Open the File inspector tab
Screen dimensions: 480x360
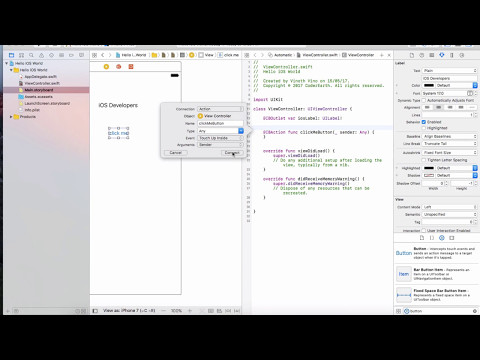412,55
